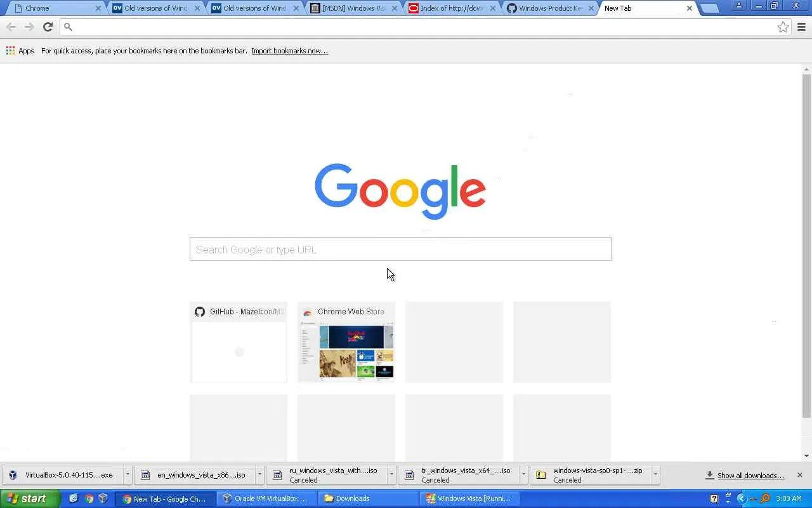Click the scrollbar up arrow

(x=806, y=69)
